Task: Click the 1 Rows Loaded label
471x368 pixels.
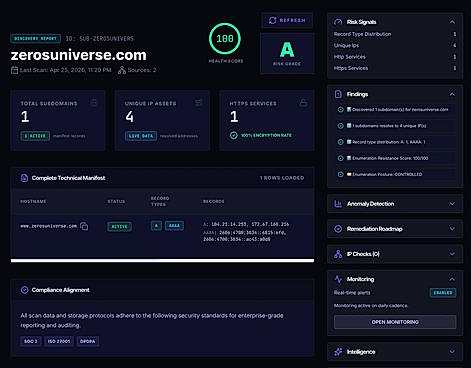Action: pyautogui.click(x=282, y=178)
